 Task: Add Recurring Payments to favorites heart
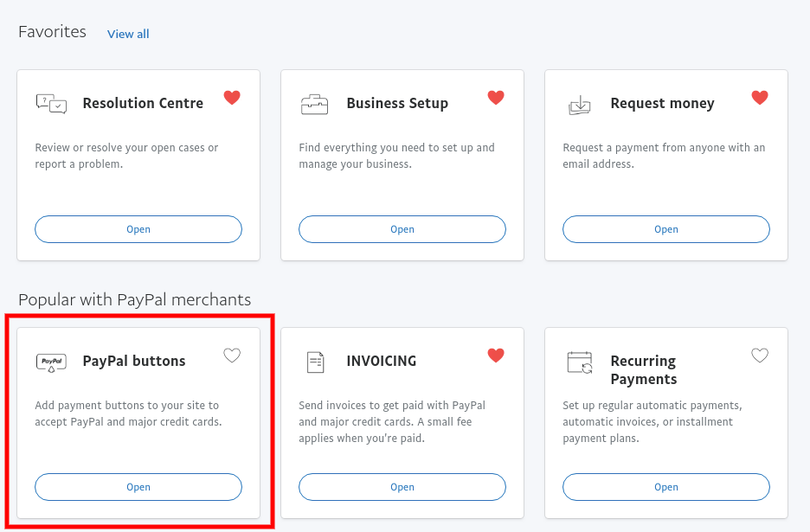point(760,356)
